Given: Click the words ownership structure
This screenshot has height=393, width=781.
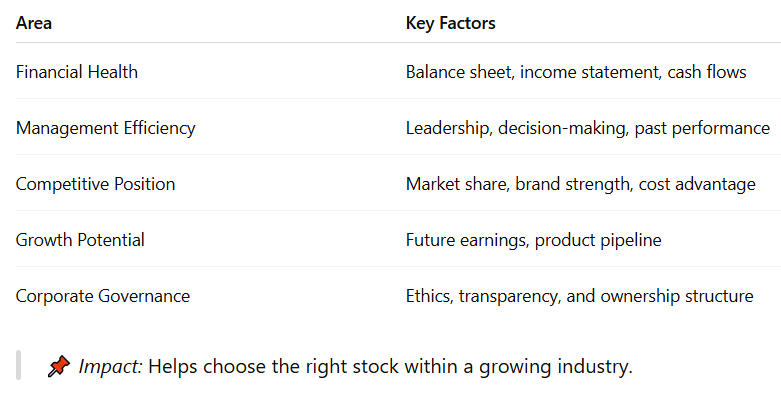Looking at the screenshot, I should pyautogui.click(x=676, y=296).
